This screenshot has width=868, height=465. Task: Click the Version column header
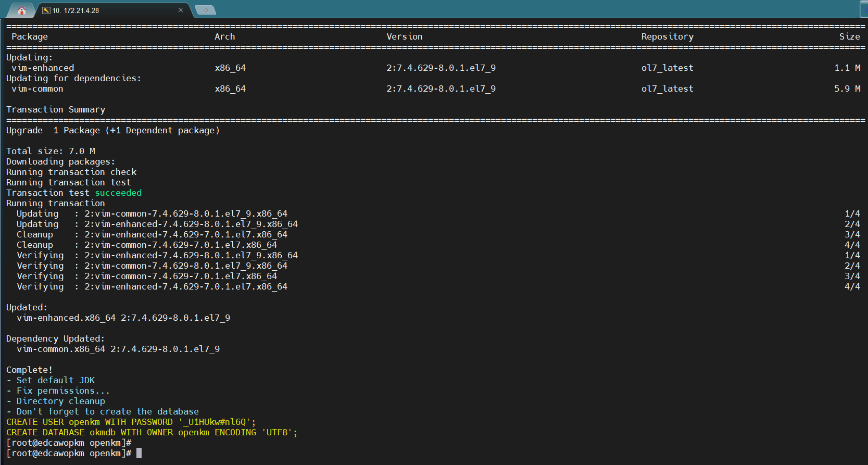[405, 36]
